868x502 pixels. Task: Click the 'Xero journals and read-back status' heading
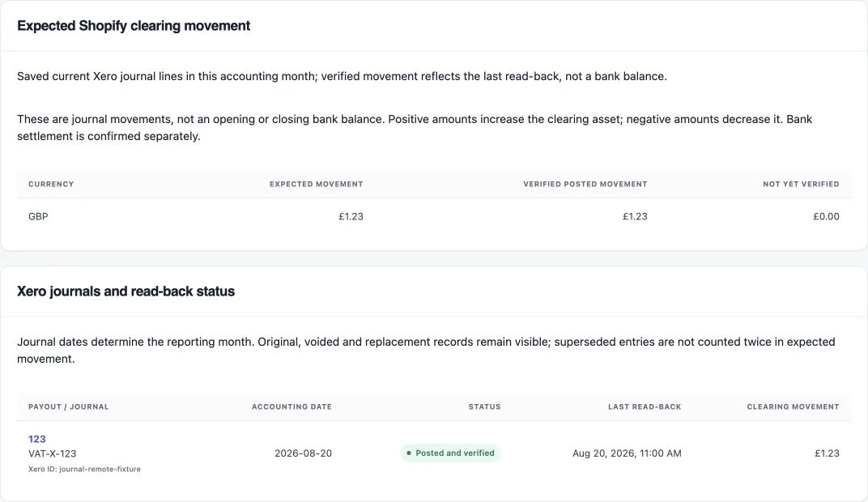click(x=126, y=291)
